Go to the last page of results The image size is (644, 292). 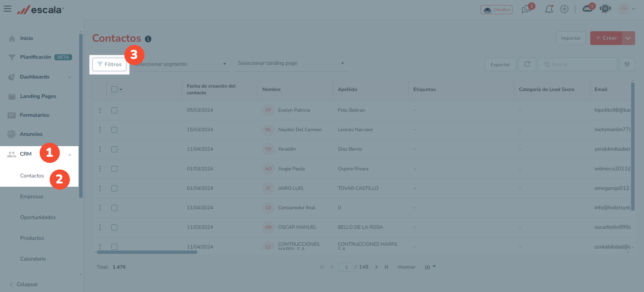click(386, 267)
